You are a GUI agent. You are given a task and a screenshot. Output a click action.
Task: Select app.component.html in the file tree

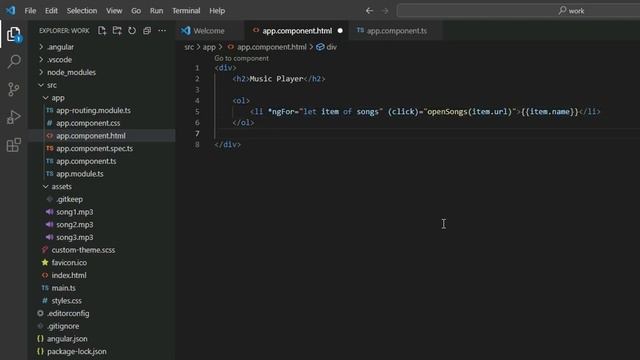[91, 136]
